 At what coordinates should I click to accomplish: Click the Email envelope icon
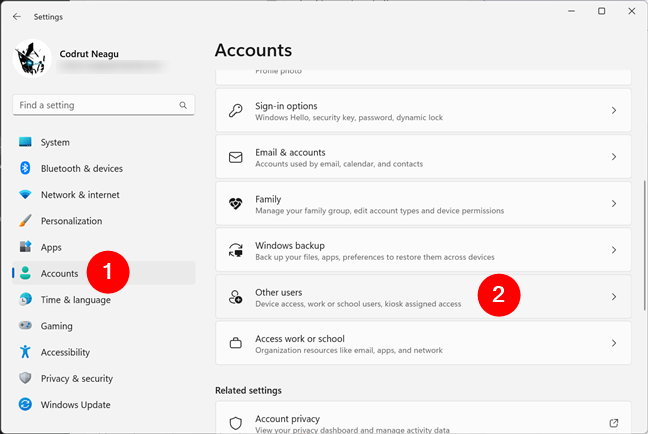pos(236,157)
